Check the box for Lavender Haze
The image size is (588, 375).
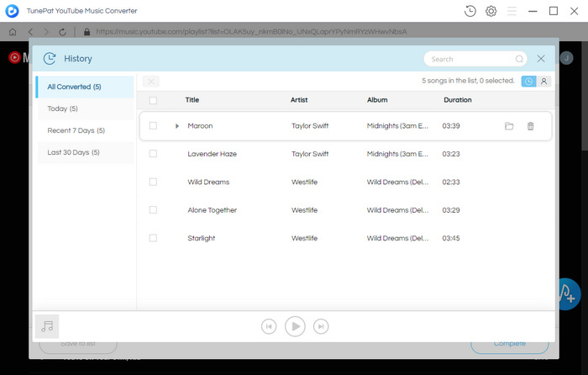tap(153, 154)
